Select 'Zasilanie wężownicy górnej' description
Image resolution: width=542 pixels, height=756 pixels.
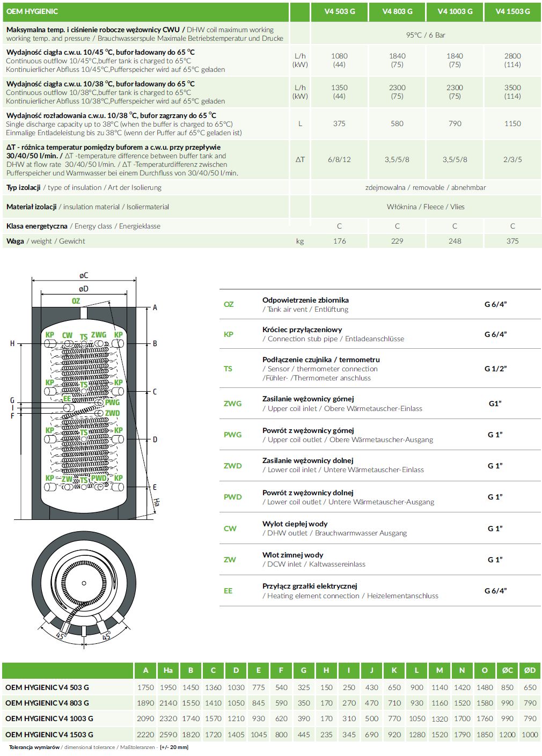(308, 399)
